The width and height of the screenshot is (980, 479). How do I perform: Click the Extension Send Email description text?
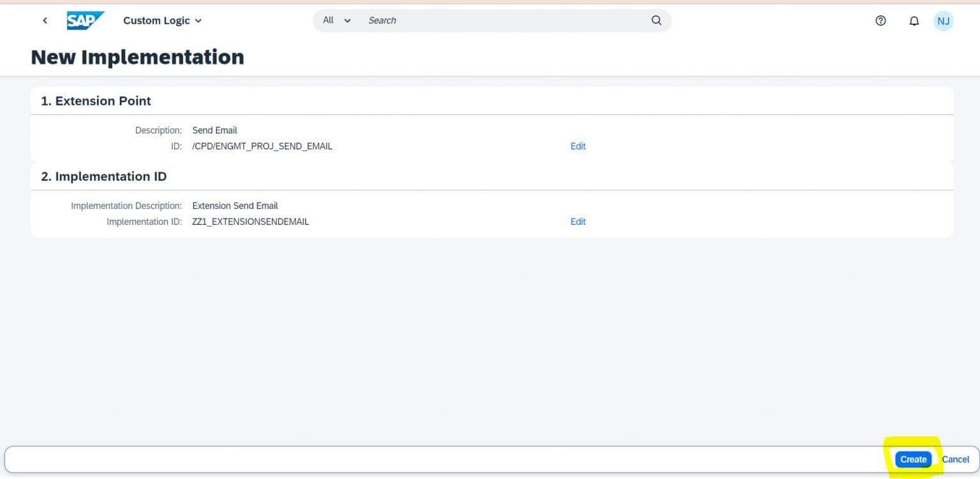(x=235, y=206)
